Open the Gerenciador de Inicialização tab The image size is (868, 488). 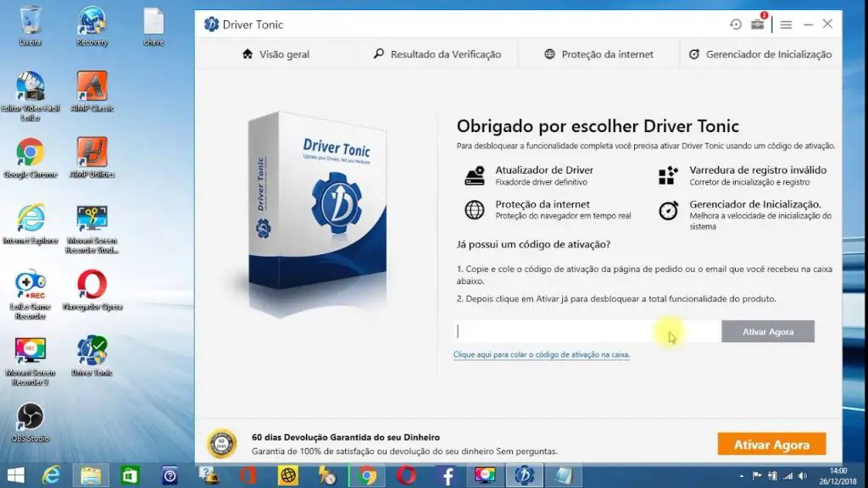pos(760,54)
